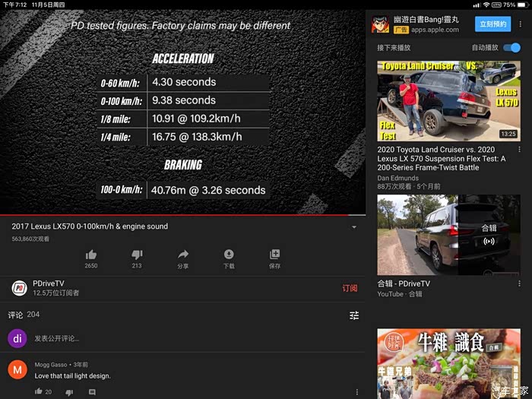
Task: Tap the video player showing acceleration figures
Action: (183, 112)
